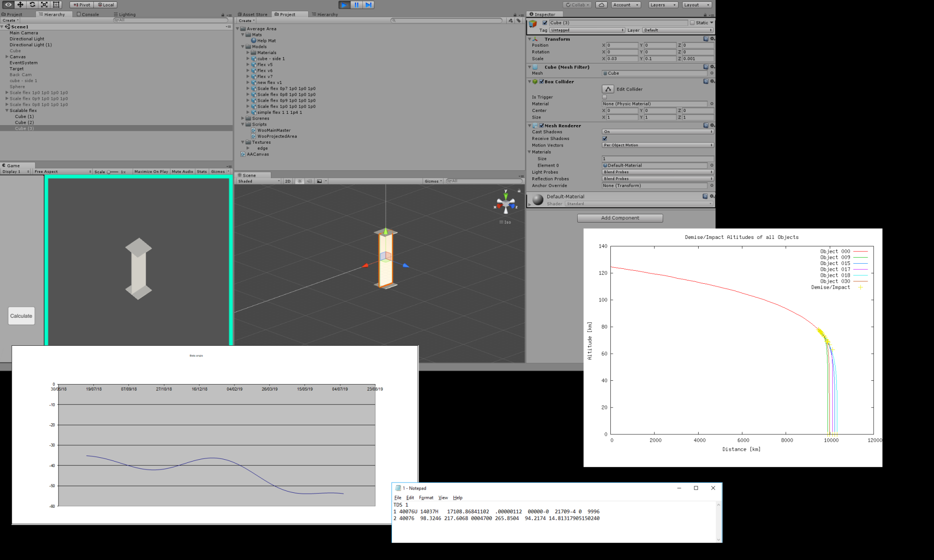
Task: Collapse the Scalable flex hierarchy item
Action: tap(7, 111)
